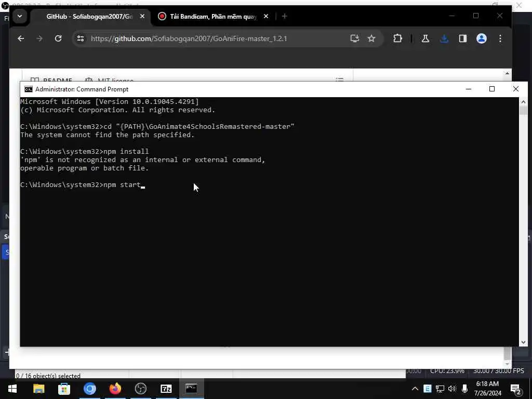Click 'The system cannot find the path specified.' text
The image size is (532, 399).
[x=107, y=135]
